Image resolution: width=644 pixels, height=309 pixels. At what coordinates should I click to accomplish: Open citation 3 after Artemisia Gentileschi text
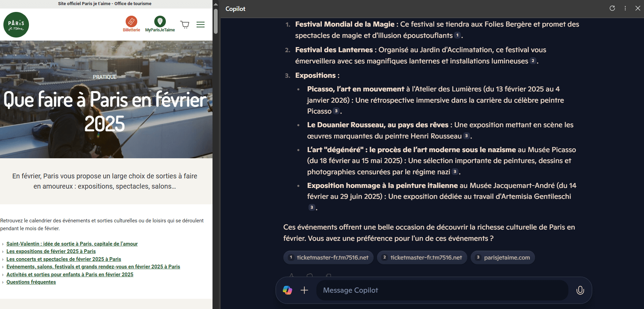pyautogui.click(x=312, y=207)
